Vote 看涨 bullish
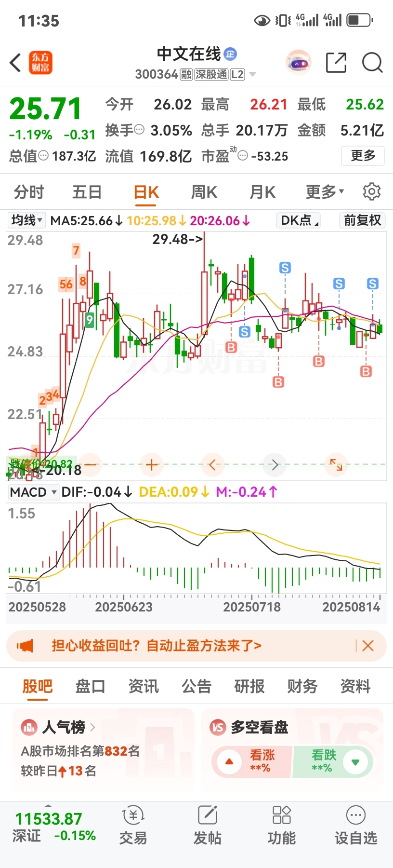 click(251, 762)
